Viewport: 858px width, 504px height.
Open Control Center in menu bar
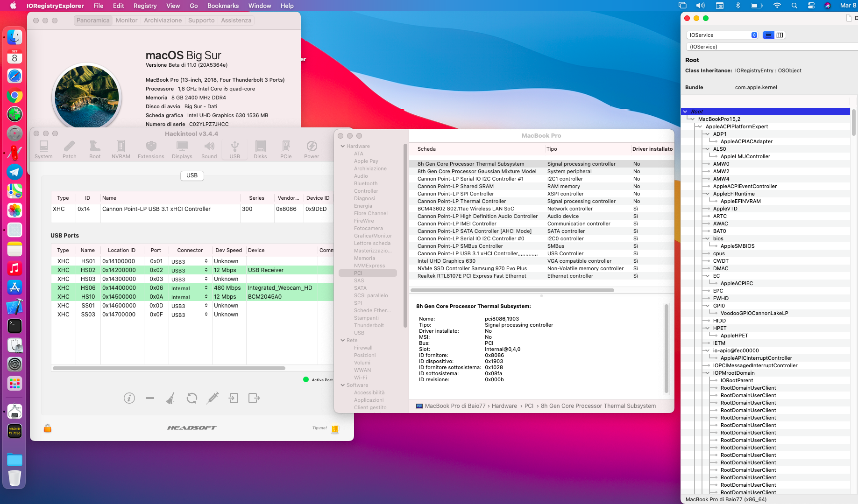click(x=811, y=6)
